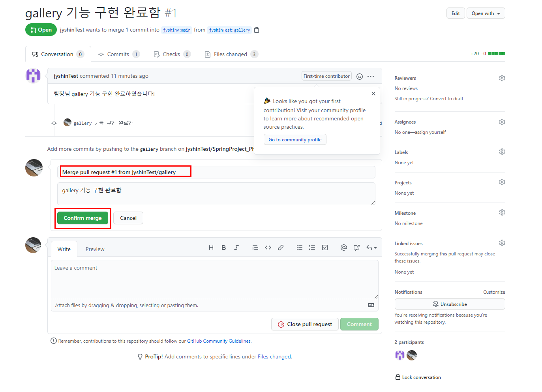Open the Reviewers settings gear
The image size is (542, 392).
[x=502, y=78]
